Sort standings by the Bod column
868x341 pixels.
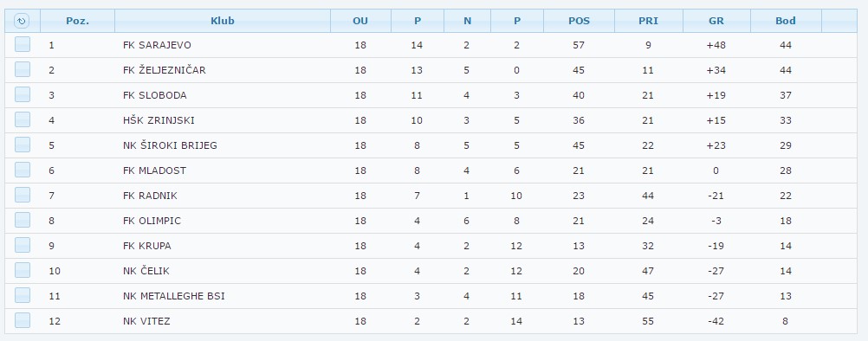tap(786, 21)
